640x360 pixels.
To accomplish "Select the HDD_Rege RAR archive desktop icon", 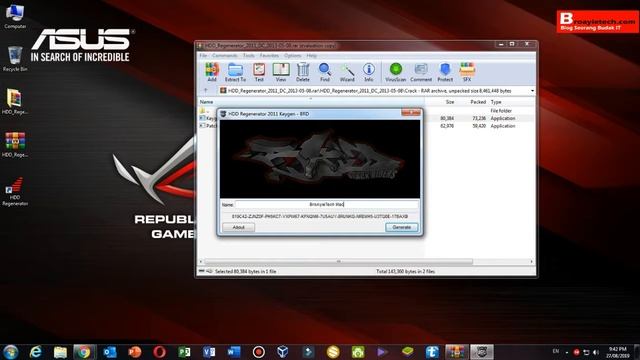I will click(x=15, y=145).
